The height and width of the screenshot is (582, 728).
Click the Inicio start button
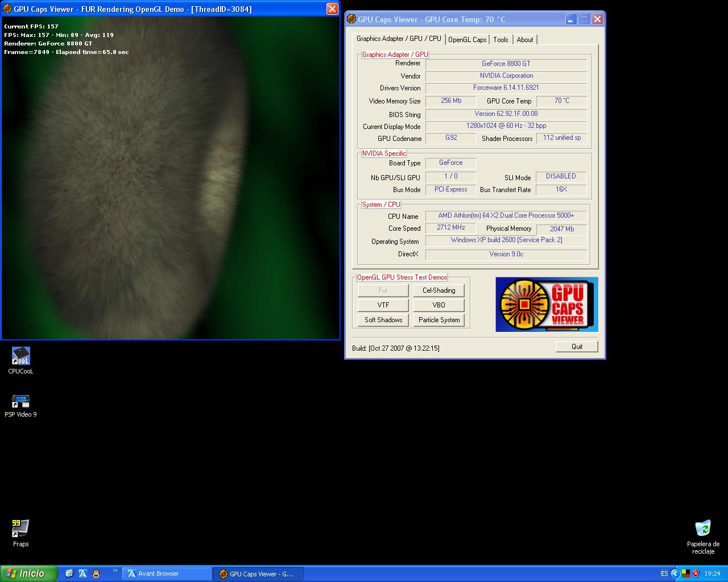click(28, 573)
